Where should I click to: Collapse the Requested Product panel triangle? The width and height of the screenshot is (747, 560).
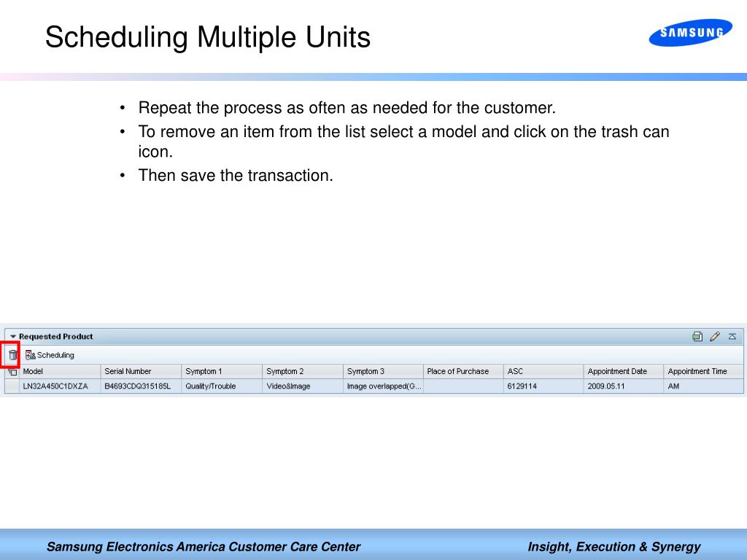pos(13,337)
